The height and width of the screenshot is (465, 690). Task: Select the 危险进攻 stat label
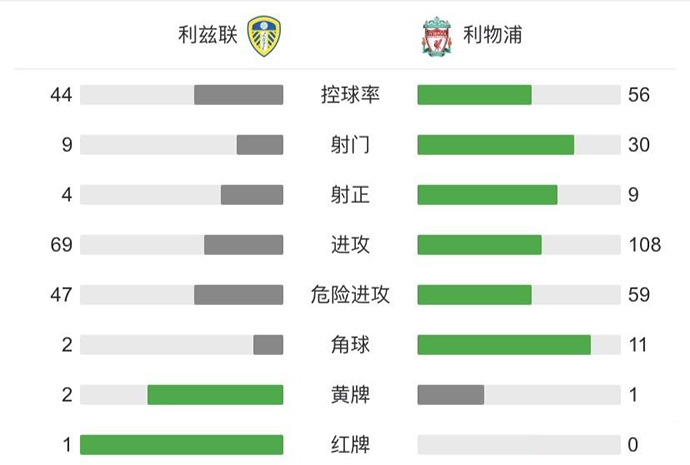coord(350,295)
